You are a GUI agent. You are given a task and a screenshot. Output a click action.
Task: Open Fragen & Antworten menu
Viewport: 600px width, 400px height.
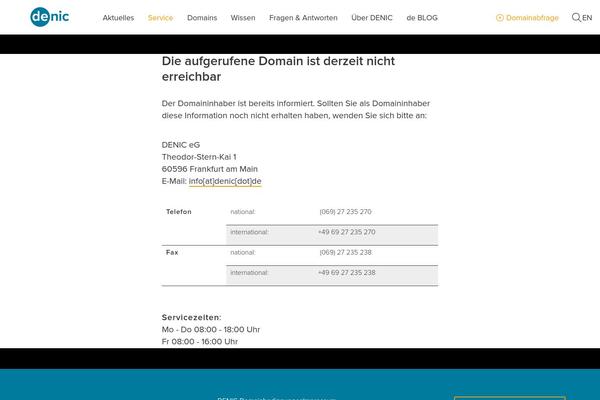[x=303, y=18]
